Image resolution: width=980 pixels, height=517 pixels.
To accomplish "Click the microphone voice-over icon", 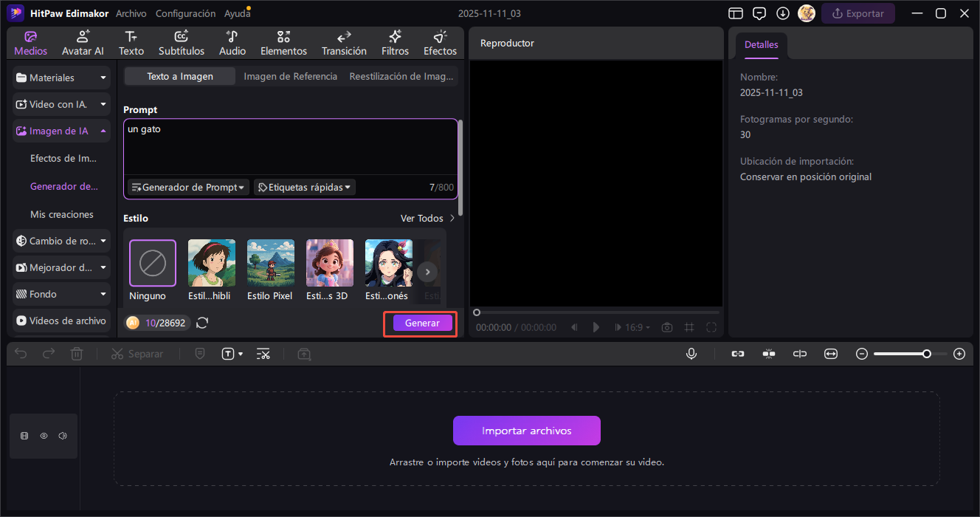I will (x=691, y=354).
